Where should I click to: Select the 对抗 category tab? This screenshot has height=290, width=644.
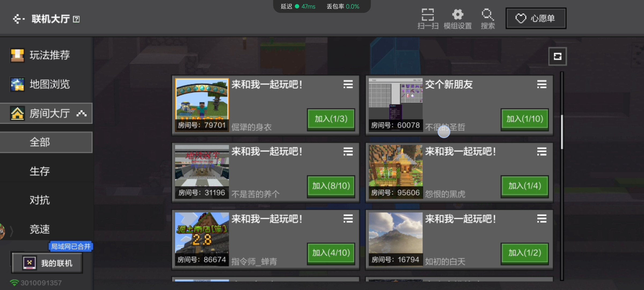pyautogui.click(x=40, y=200)
